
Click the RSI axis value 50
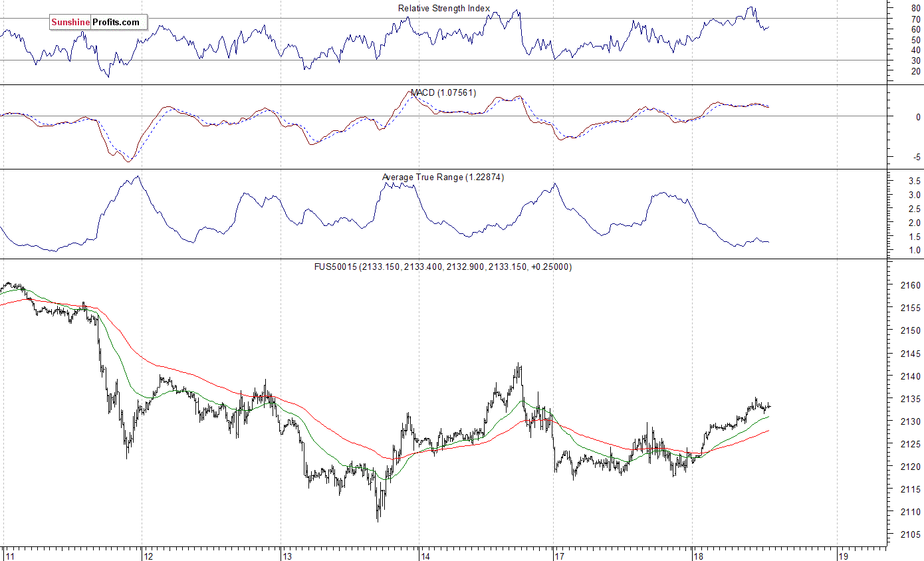click(x=916, y=40)
